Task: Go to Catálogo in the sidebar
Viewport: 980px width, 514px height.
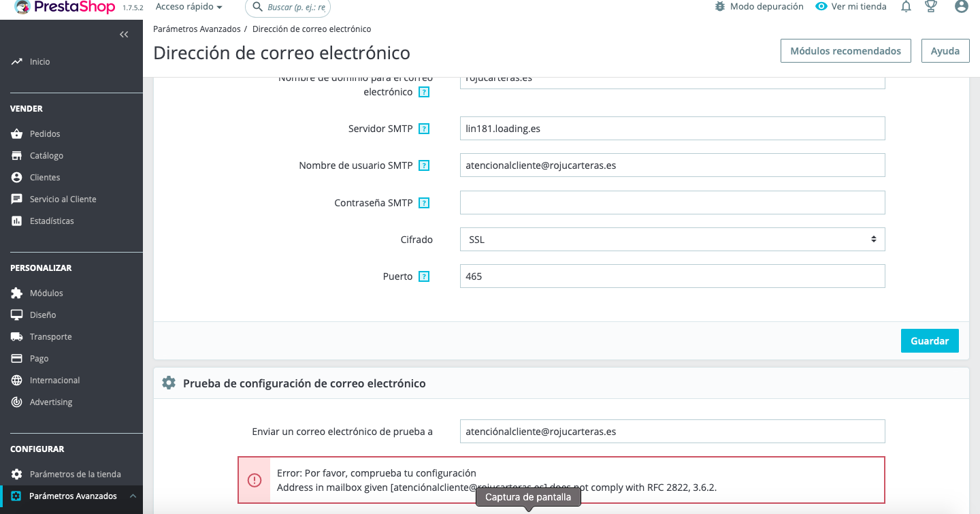Action: 46,156
